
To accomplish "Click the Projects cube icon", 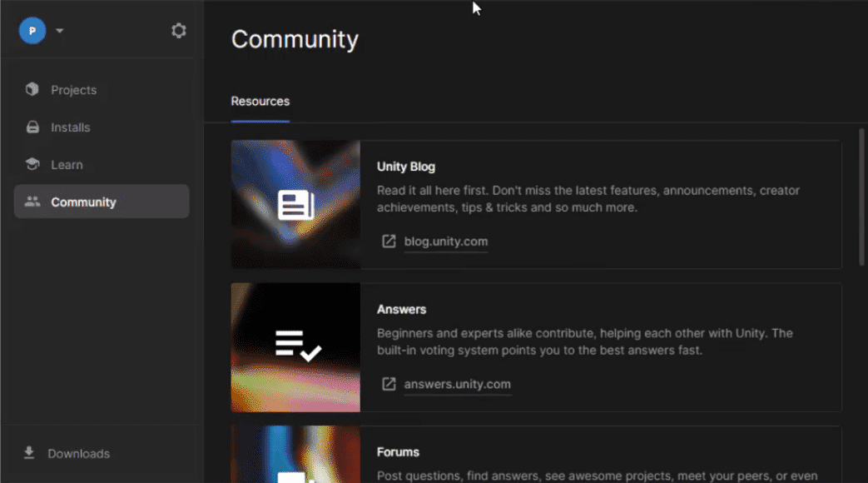I will point(32,89).
